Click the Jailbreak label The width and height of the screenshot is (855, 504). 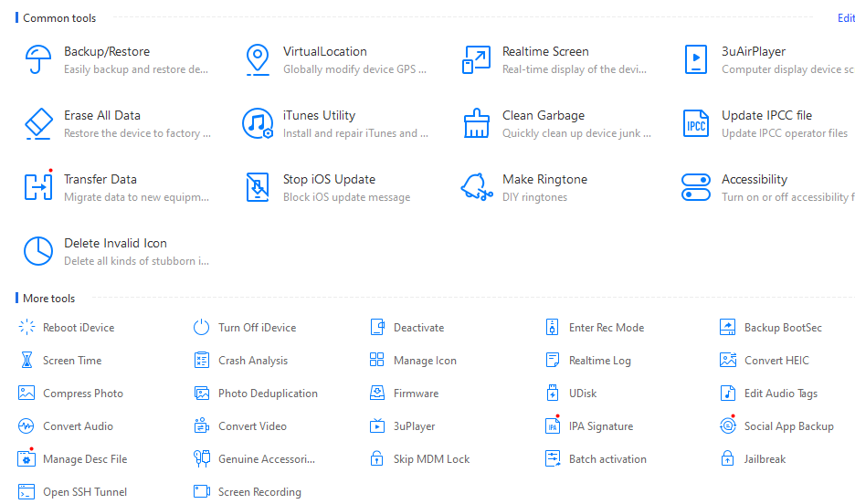tap(765, 458)
